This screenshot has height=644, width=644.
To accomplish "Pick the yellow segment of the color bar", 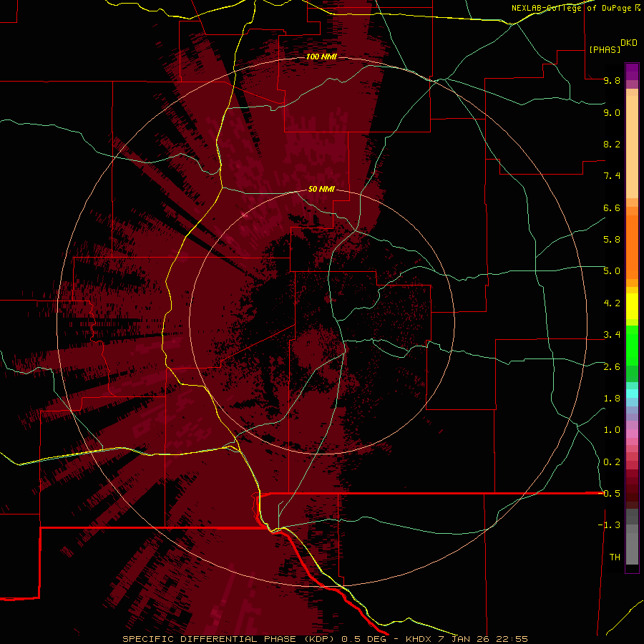I will point(632,306).
